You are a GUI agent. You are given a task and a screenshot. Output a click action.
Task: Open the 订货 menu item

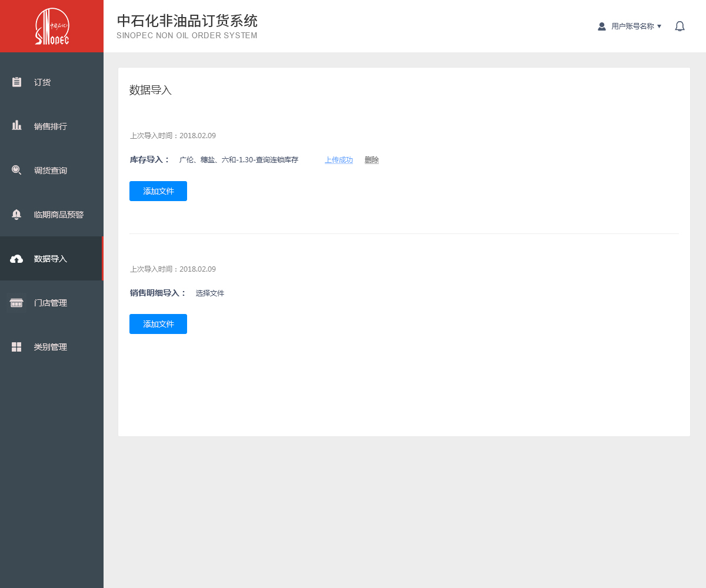(42, 82)
